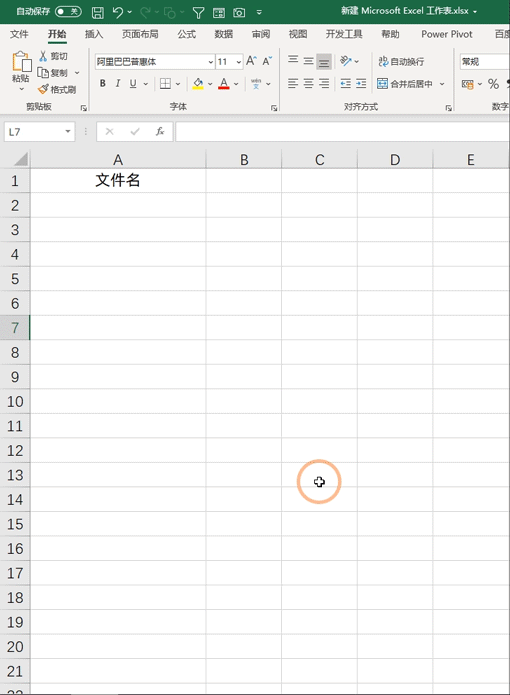
Task: Click the percent style icon
Action: tap(493, 84)
